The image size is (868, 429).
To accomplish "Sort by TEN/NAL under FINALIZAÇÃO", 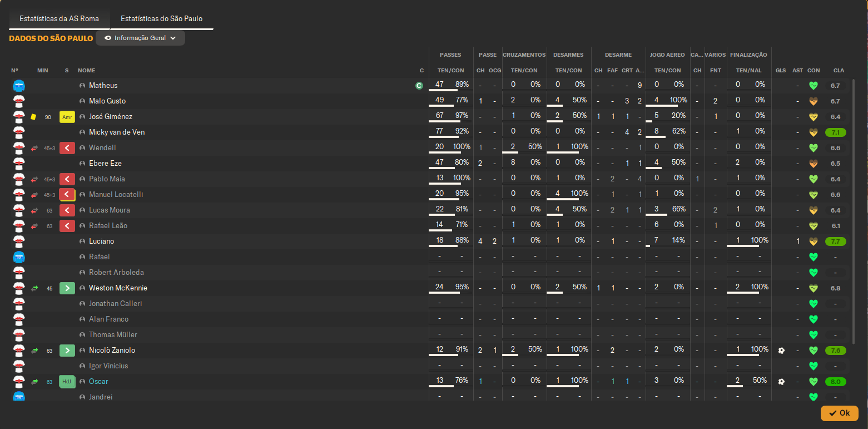I will point(748,71).
